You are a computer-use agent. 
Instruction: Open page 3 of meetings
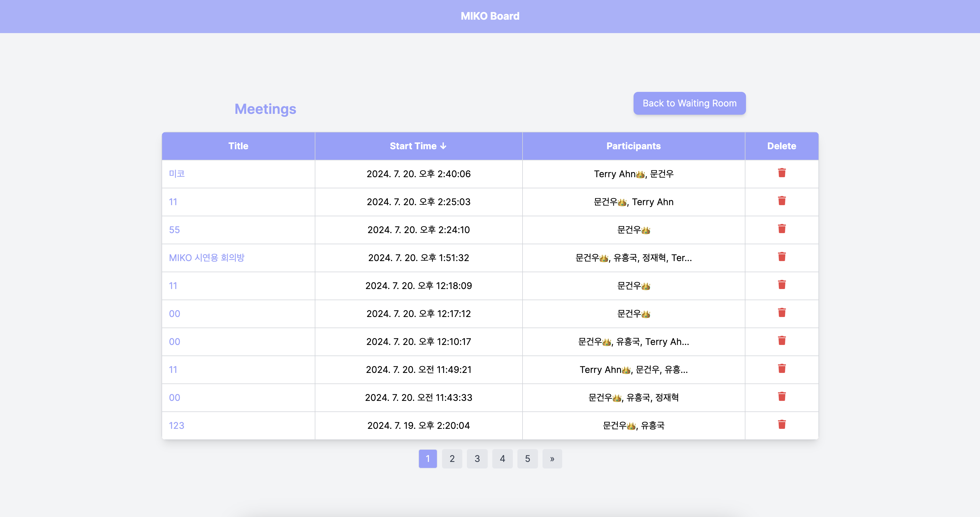click(x=477, y=459)
